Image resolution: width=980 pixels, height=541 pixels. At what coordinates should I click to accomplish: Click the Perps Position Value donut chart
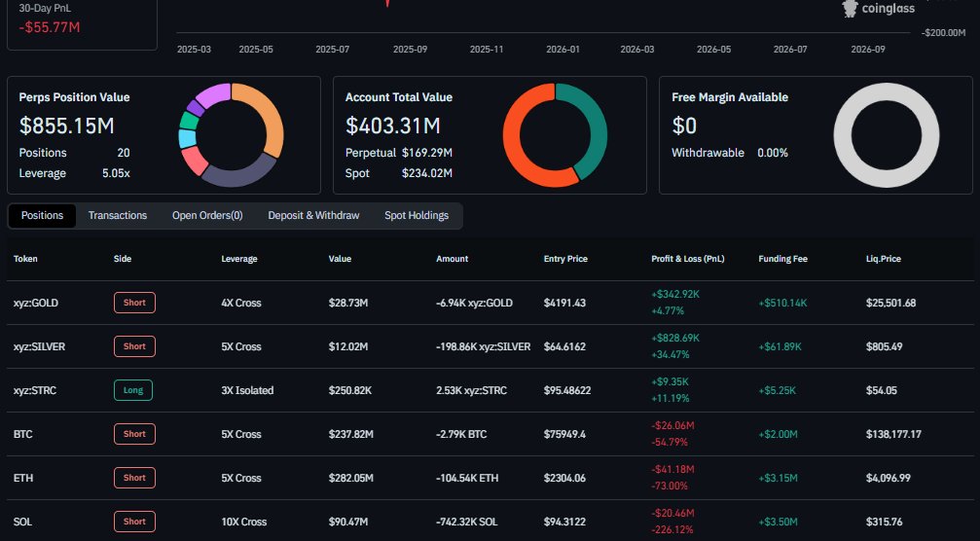click(x=232, y=135)
